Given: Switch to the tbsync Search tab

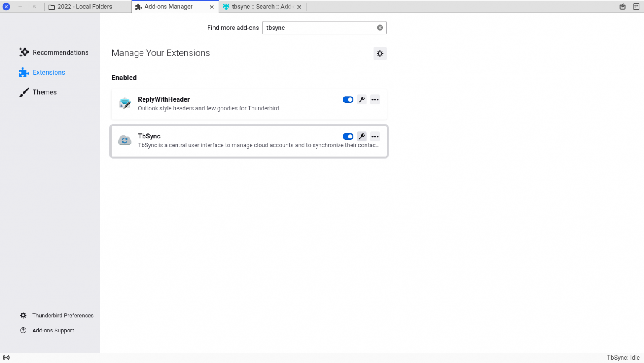Looking at the screenshot, I should coord(262,7).
